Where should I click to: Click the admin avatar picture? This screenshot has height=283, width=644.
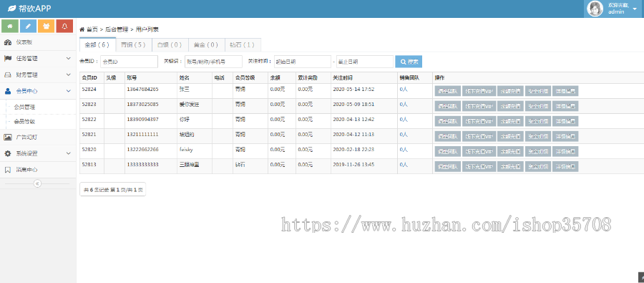595,9
